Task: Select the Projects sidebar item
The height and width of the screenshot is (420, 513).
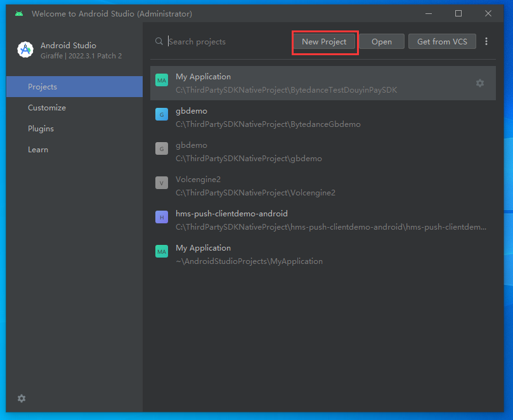Action: pos(42,86)
